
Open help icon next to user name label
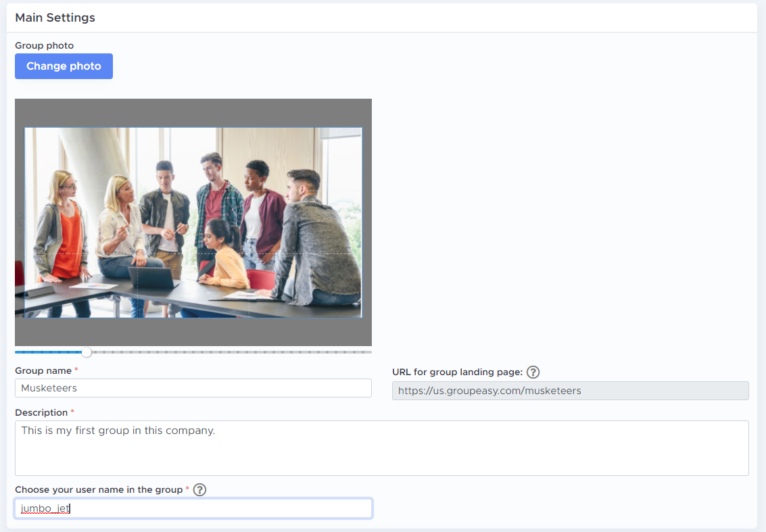click(200, 489)
